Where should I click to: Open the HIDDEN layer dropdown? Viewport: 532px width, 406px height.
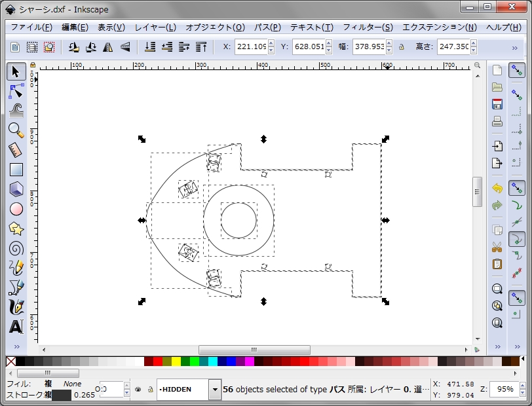tap(214, 390)
